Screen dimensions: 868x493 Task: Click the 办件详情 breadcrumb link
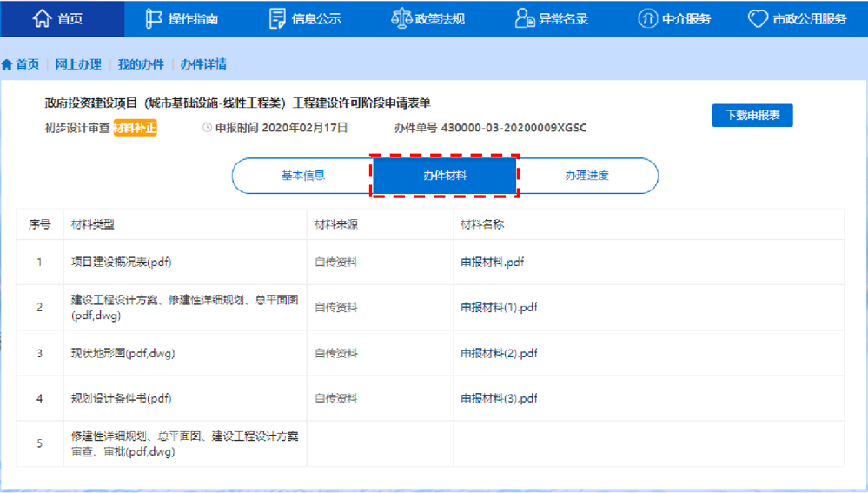point(203,64)
